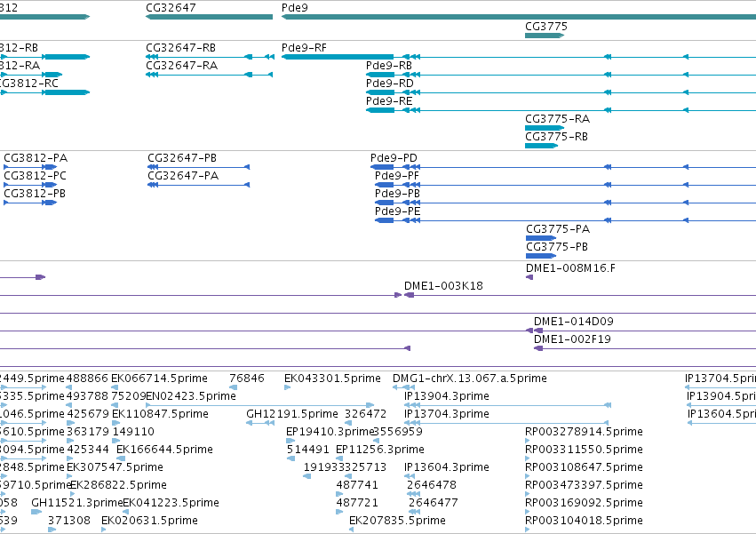This screenshot has height=534, width=756.
Task: Select the RP003104018.5prime label
Action: click(584, 521)
